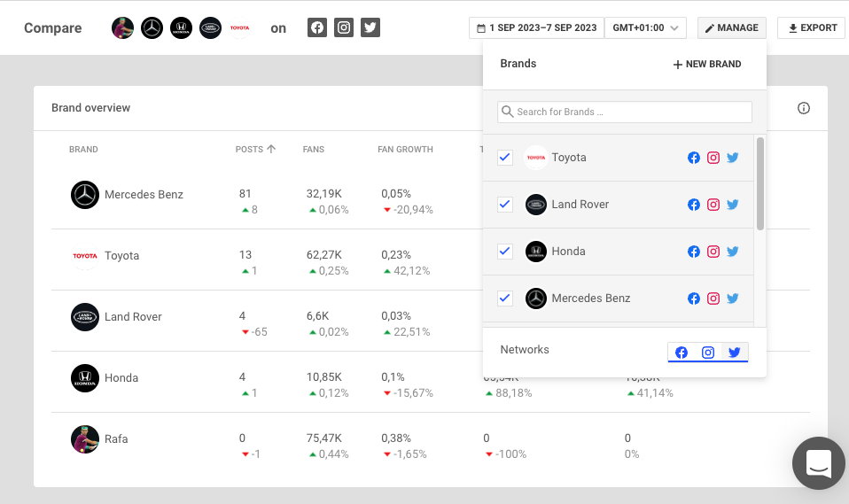This screenshot has height=504, width=849.
Task: Click the Mercedes Benz logo in Compare header
Action: coord(152,27)
